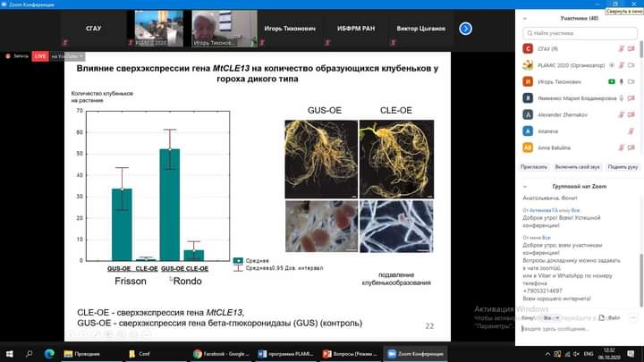Click green screen-share icon for Игорь Тихонович
Viewport: 644px width, 362px height.
pos(612,81)
